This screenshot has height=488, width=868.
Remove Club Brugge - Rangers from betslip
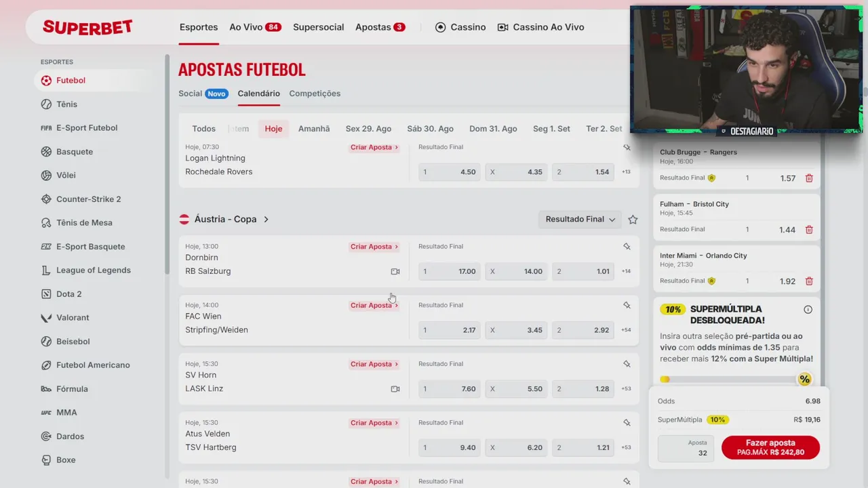(809, 178)
